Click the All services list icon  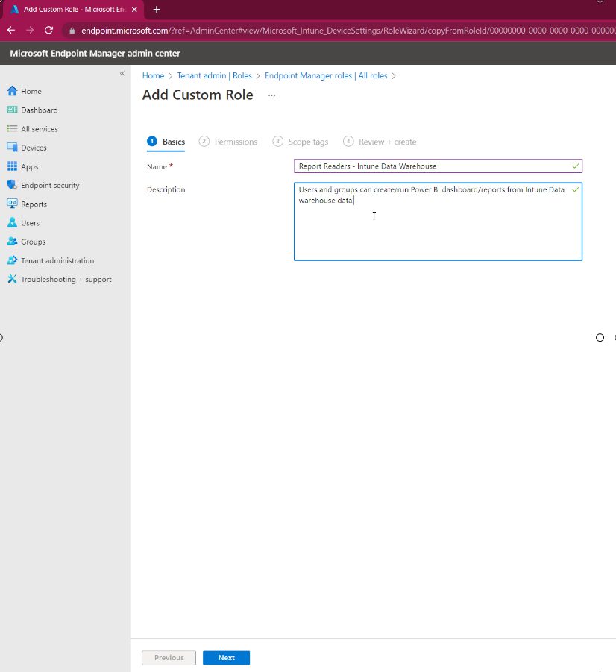[12, 128]
